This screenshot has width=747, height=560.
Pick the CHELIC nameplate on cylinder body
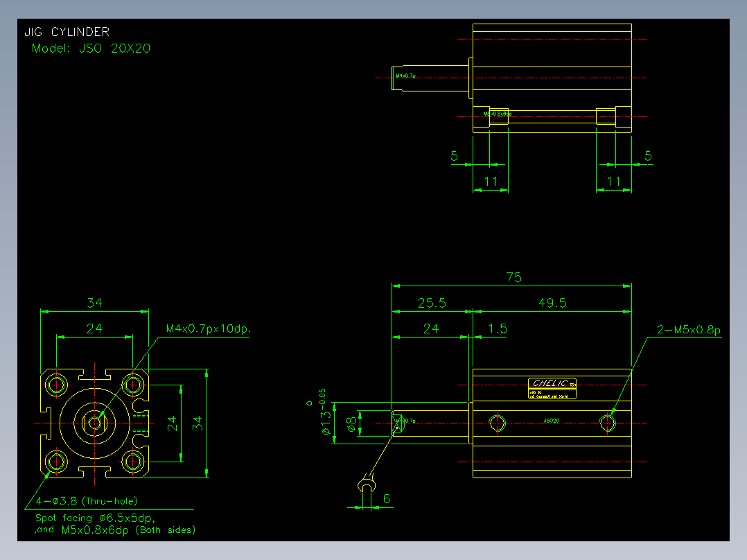(552, 388)
